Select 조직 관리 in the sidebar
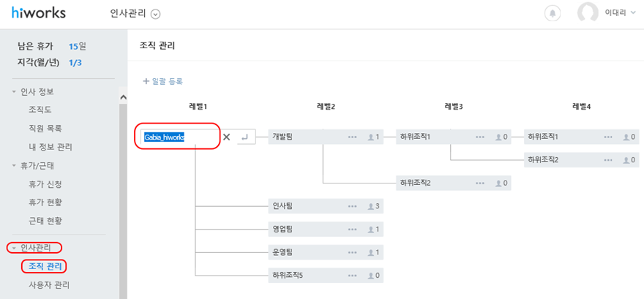 tap(45, 266)
